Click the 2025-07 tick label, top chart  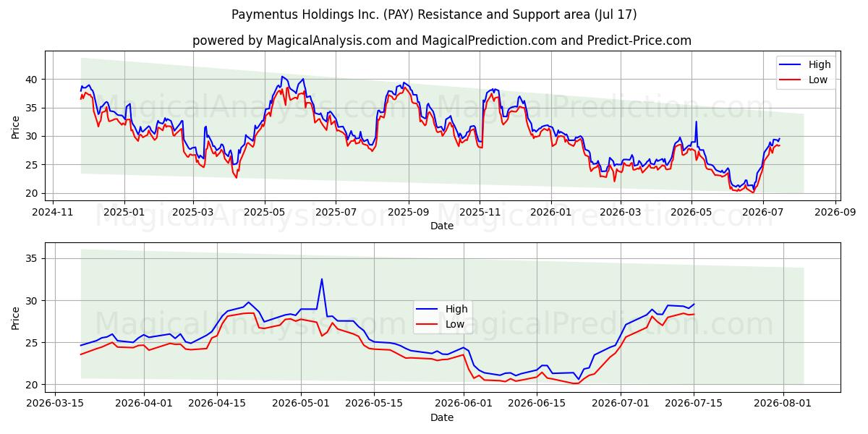coord(336,213)
